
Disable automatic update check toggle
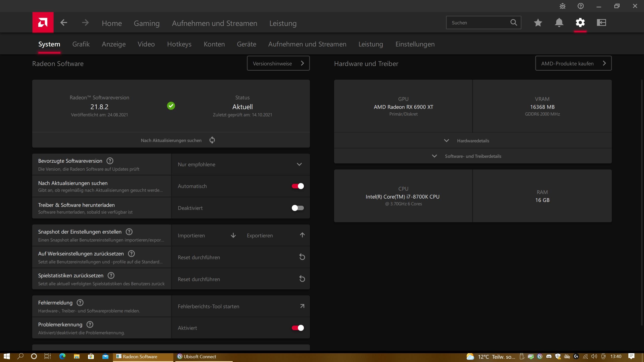pos(298,186)
